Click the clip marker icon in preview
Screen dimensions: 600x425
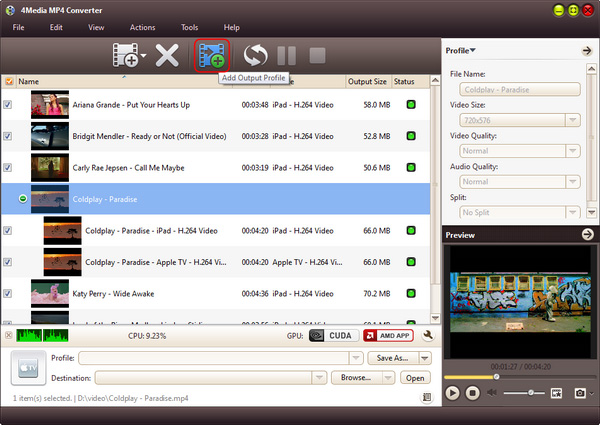(x=556, y=393)
